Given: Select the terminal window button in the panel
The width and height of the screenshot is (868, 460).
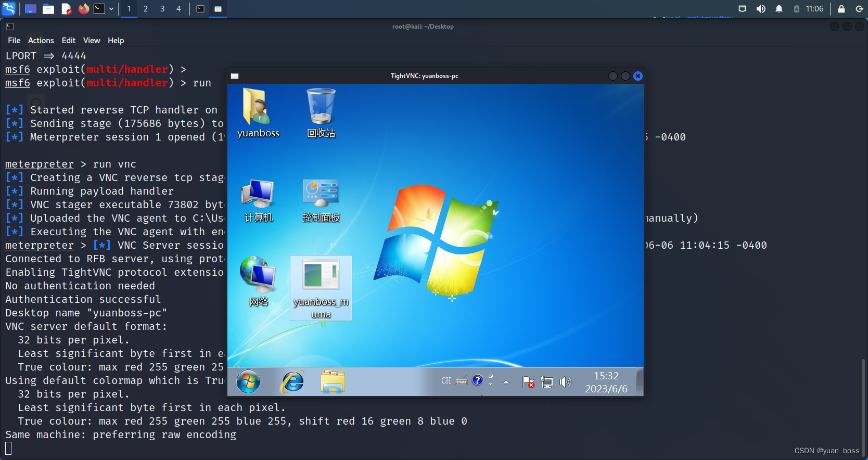Looking at the screenshot, I should (200, 9).
